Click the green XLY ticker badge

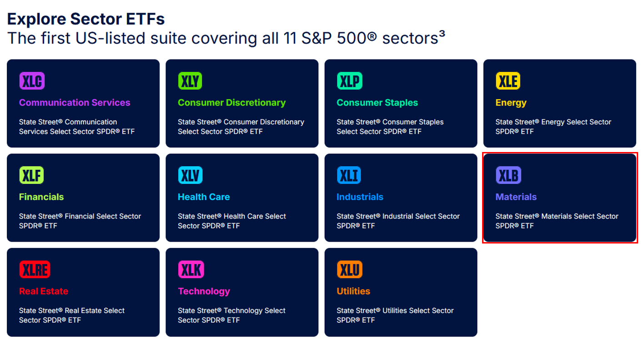tap(190, 81)
